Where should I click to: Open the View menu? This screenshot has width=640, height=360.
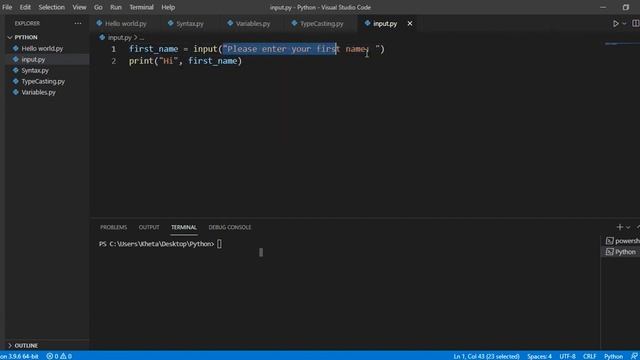(79, 7)
